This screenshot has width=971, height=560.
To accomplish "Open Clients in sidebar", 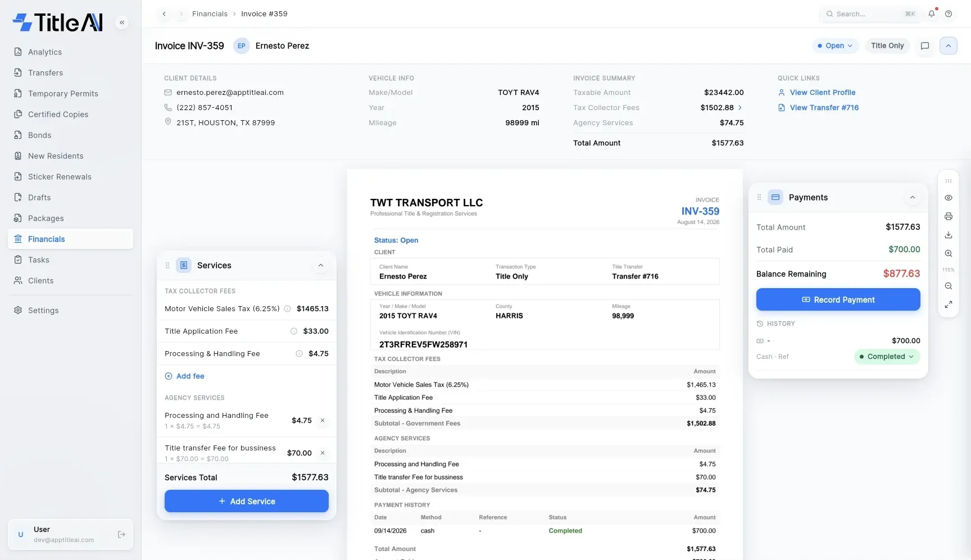I will click(70, 280).
